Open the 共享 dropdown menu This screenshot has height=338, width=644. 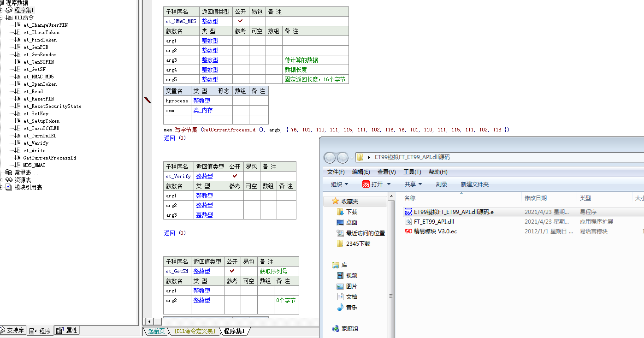[414, 184]
